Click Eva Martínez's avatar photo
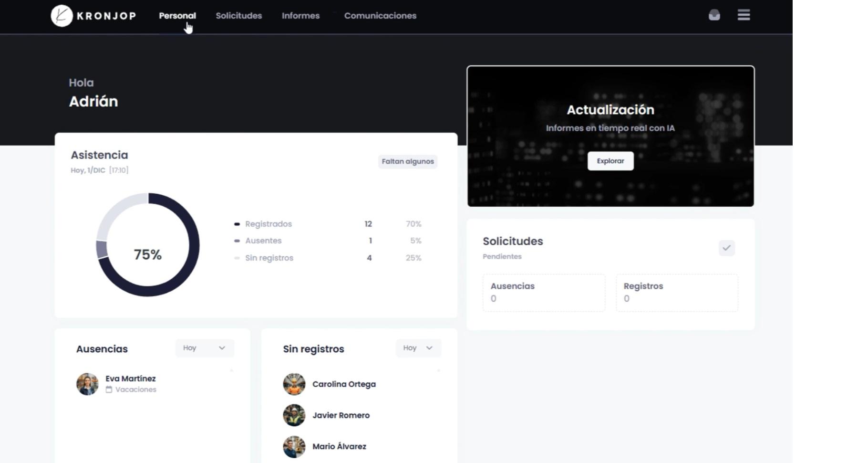The width and height of the screenshot is (868, 463). click(x=87, y=384)
